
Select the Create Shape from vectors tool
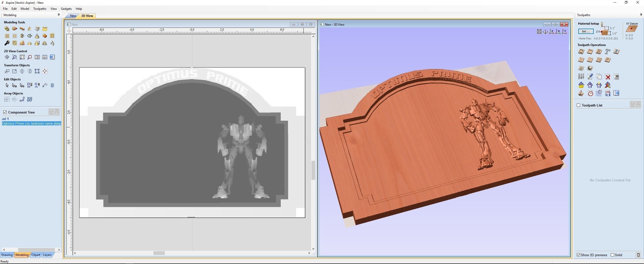7,29
